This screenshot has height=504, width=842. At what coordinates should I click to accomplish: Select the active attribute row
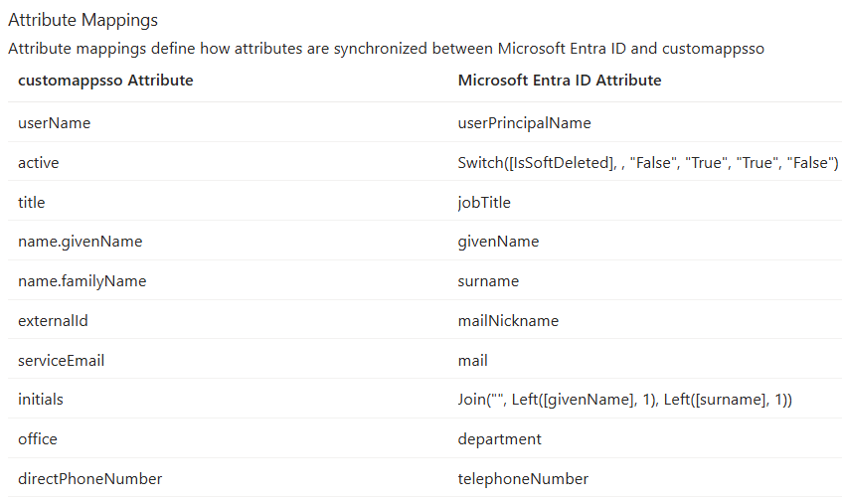point(38,163)
